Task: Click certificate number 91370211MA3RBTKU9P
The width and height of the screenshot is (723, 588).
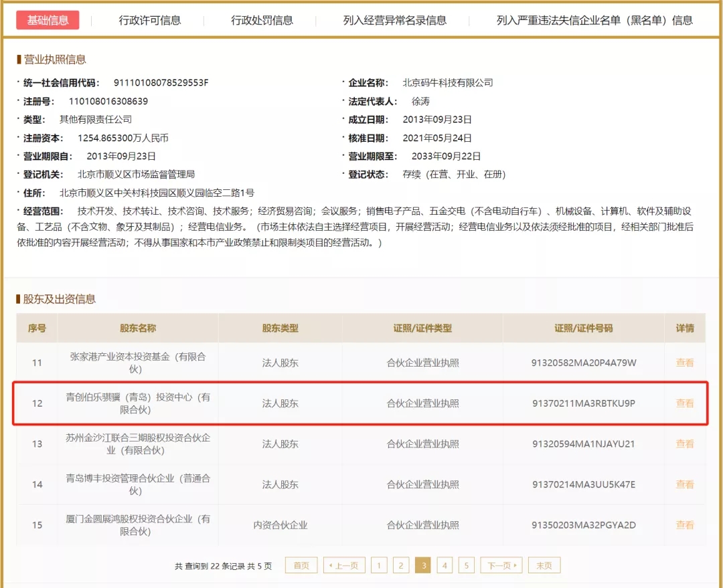Action: tap(583, 403)
